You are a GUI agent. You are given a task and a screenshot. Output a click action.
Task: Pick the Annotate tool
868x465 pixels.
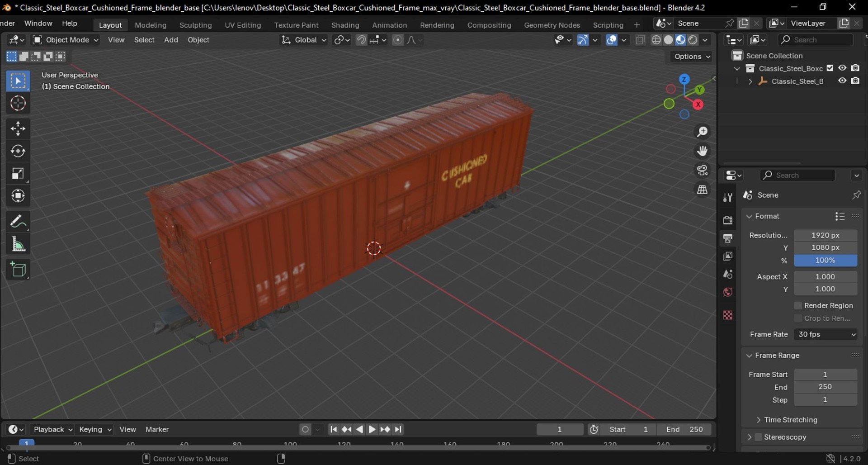pyautogui.click(x=18, y=222)
